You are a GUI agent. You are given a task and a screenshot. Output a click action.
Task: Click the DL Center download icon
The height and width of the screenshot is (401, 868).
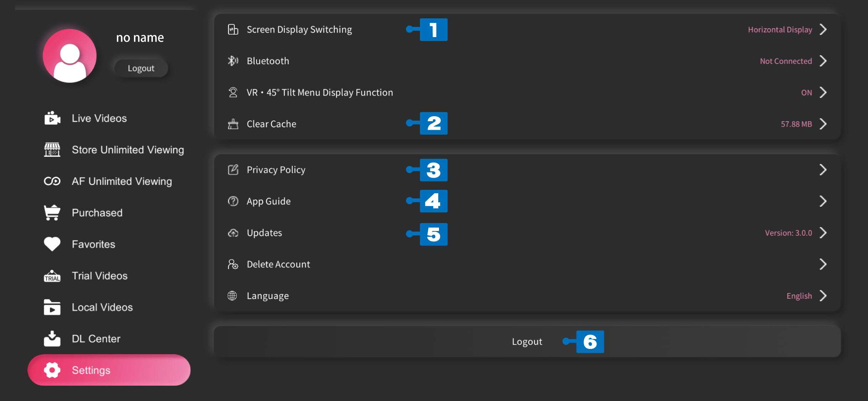(52, 339)
